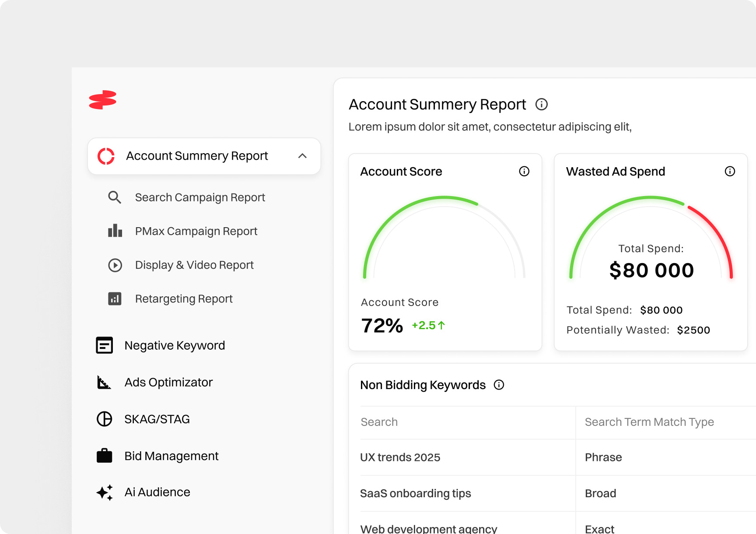756x534 pixels.
Task: Open Search Campaign Report
Action: tap(200, 197)
